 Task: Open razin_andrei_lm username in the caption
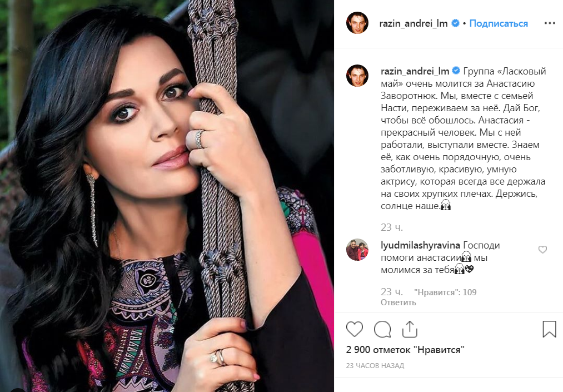point(415,71)
